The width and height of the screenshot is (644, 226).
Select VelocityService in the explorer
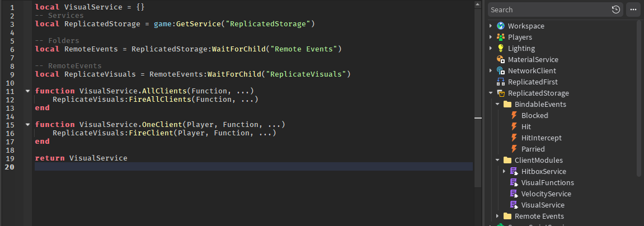(x=546, y=194)
